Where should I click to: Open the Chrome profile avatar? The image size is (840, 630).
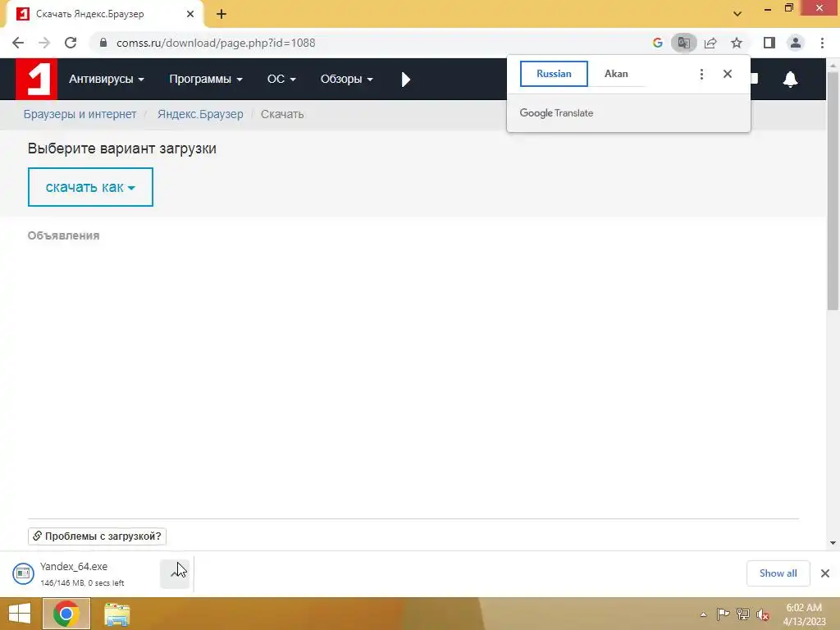(796, 43)
